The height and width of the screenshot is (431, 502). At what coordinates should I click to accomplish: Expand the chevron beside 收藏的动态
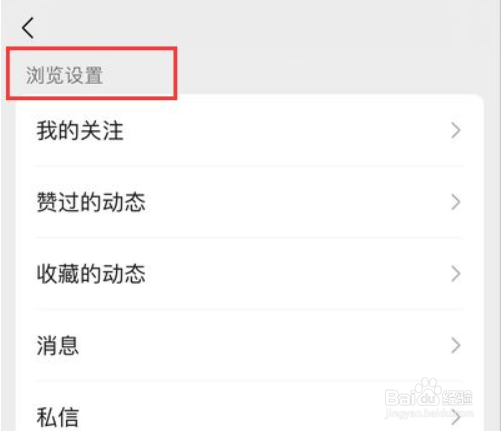point(456,274)
